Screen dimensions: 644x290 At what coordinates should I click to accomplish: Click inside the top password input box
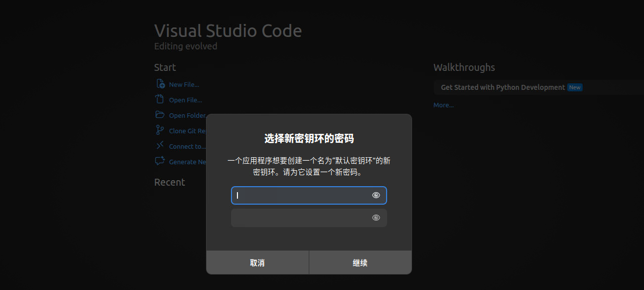299,195
